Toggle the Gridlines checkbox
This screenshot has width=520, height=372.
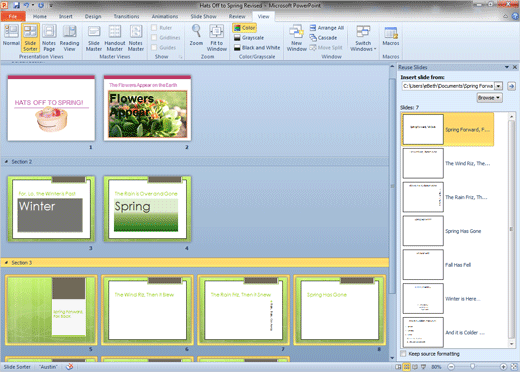tap(154, 38)
